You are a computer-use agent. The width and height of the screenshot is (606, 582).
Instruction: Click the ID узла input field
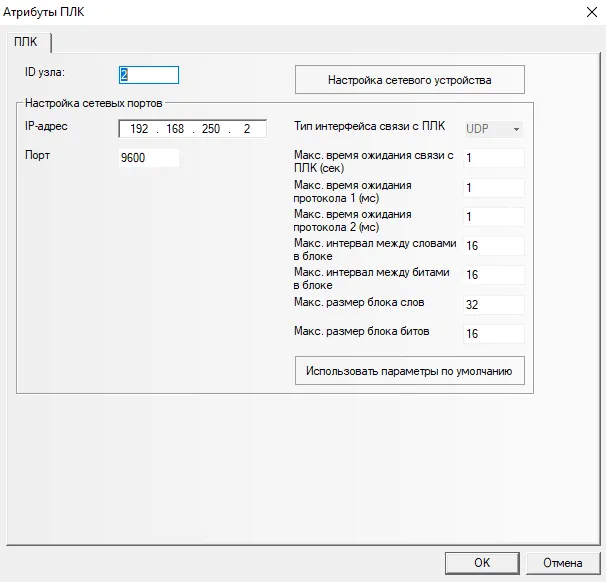point(148,75)
